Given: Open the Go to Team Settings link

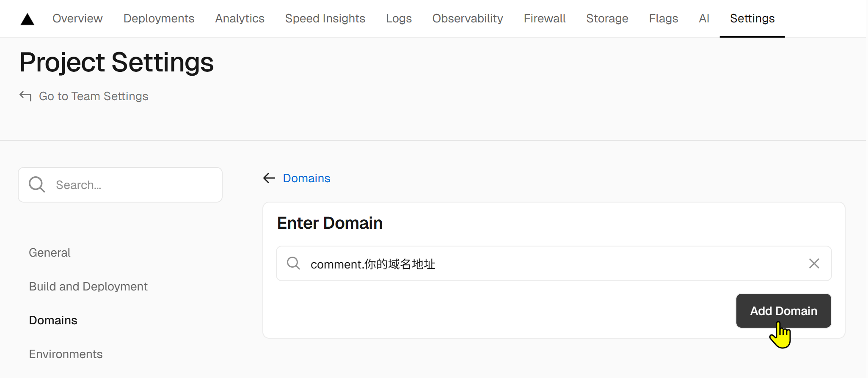Looking at the screenshot, I should pyautogui.click(x=94, y=96).
